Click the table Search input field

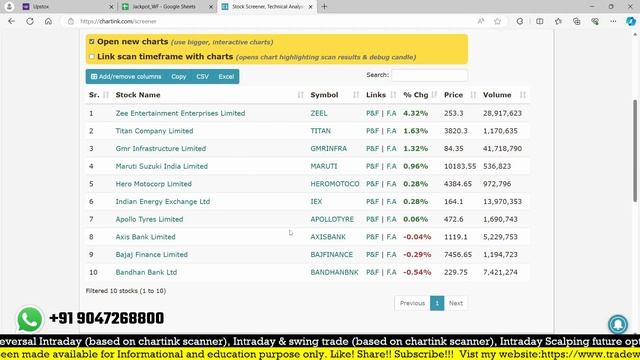(429, 75)
